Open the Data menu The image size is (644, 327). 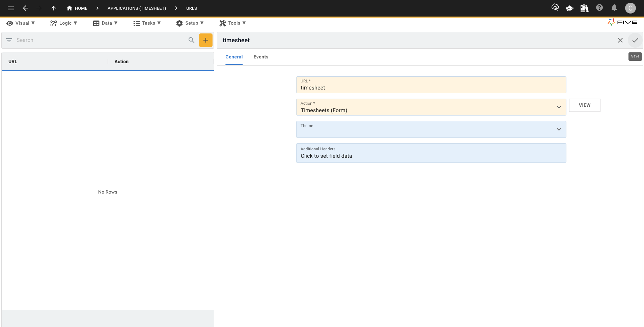[x=106, y=23]
